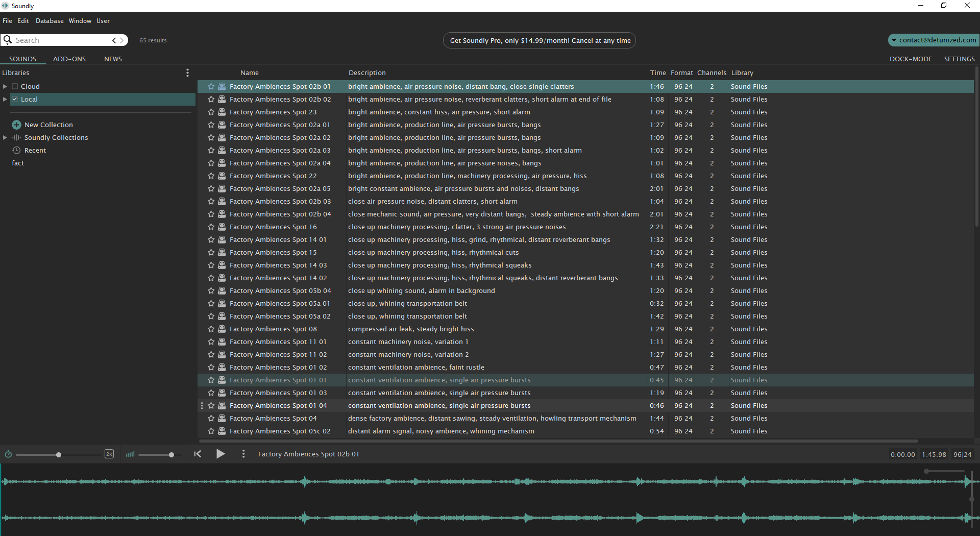Click the skip-to-start playback icon
980x536 pixels.
click(198, 454)
